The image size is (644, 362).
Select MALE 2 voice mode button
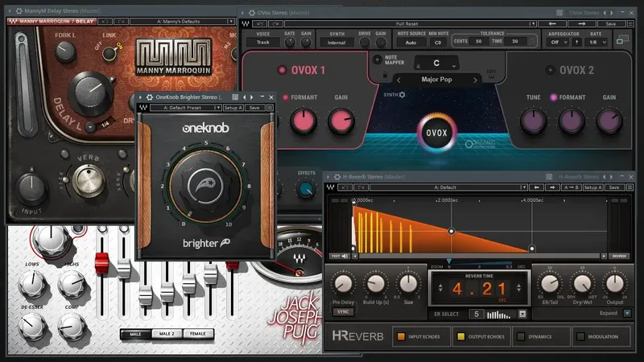[167, 334]
